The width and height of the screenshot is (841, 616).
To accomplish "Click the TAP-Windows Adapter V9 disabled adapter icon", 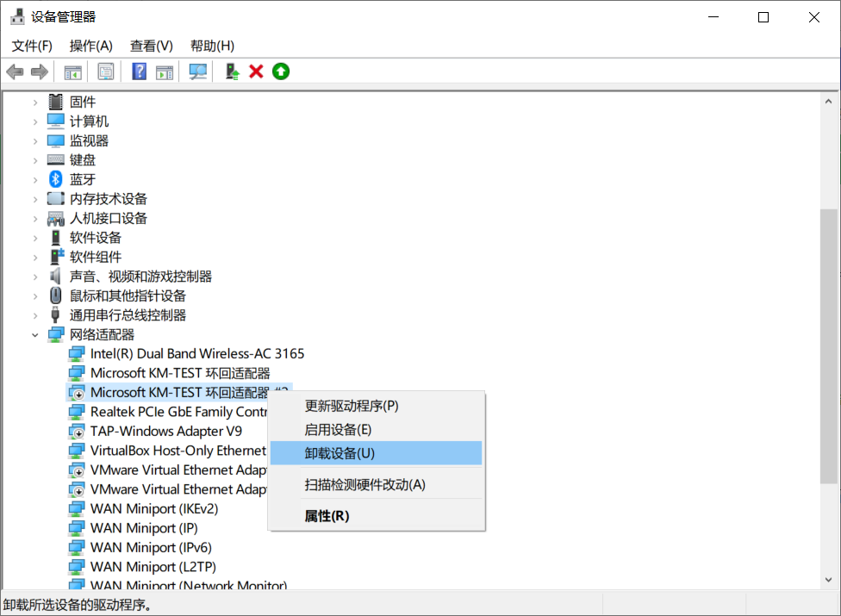I will (x=77, y=431).
